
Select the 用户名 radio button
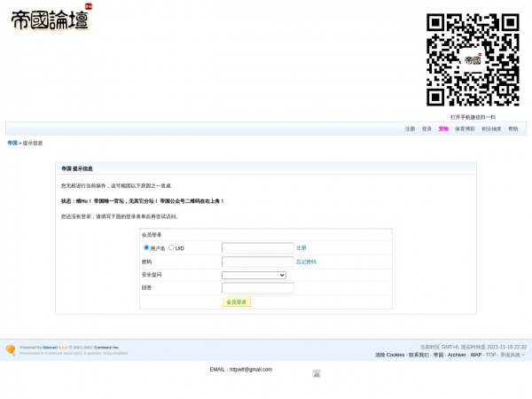click(146, 247)
